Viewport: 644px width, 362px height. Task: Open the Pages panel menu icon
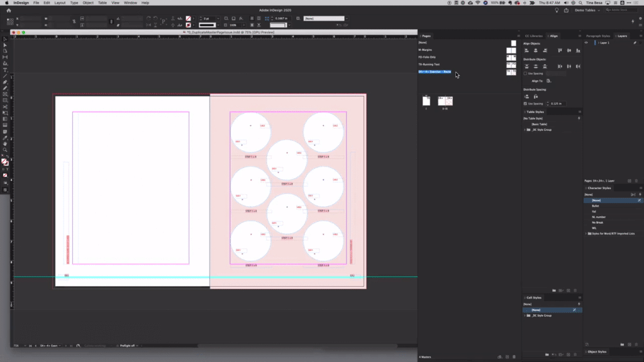pyautogui.click(x=518, y=36)
